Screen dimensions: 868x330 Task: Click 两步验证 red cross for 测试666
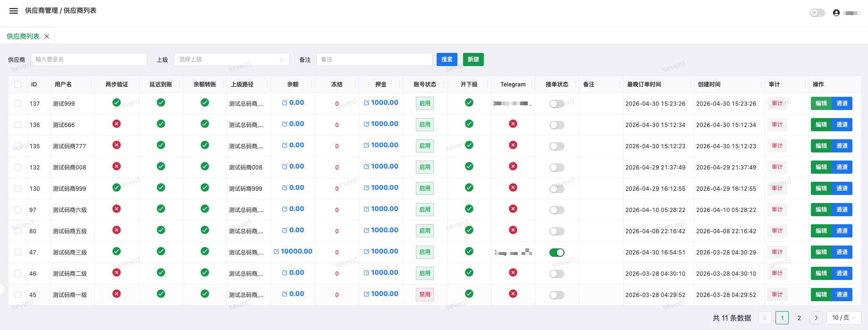tap(117, 124)
